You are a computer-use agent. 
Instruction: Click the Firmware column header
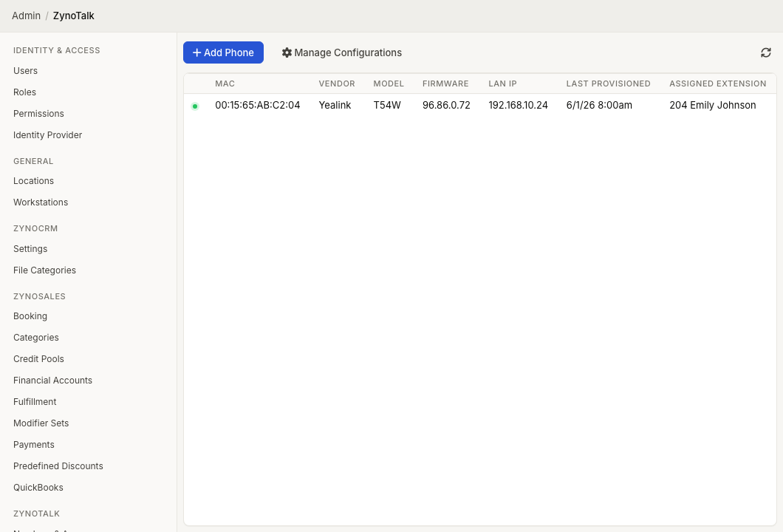445,84
